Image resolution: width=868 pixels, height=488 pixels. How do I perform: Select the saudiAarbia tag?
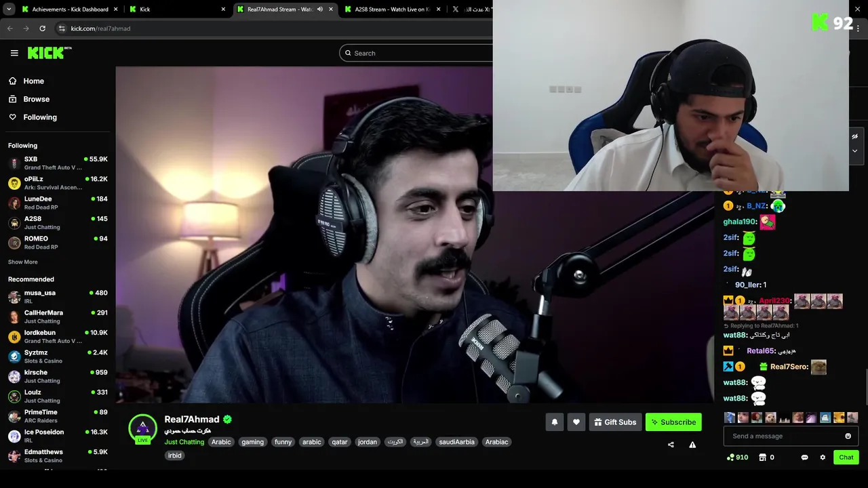pyautogui.click(x=456, y=442)
